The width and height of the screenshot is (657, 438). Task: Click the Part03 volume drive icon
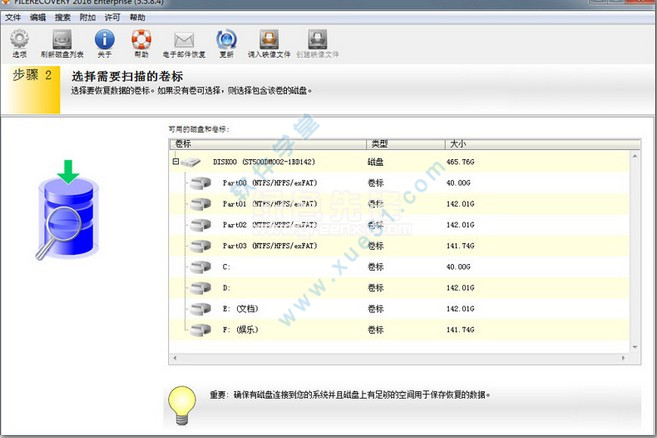[x=200, y=246]
